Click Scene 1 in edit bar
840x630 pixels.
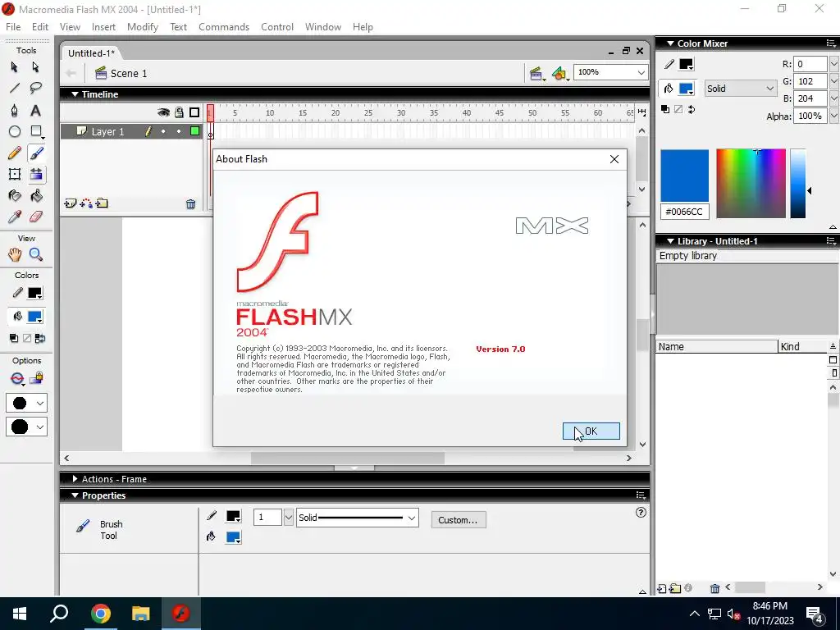121,73
